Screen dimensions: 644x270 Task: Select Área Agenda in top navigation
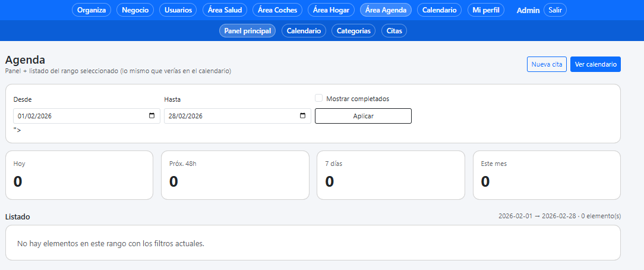click(x=386, y=10)
